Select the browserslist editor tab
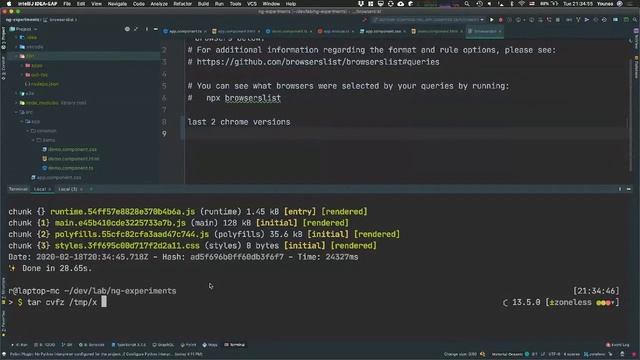 tap(485, 31)
